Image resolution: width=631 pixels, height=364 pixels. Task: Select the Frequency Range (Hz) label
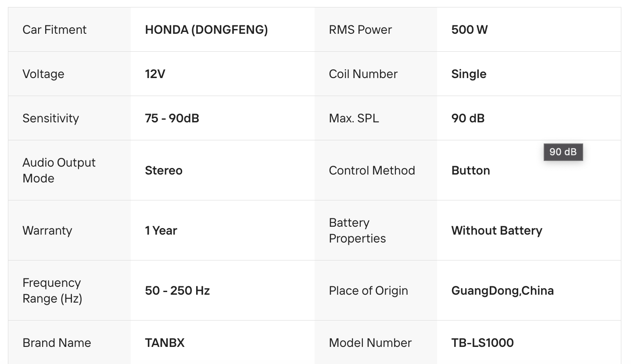pyautogui.click(x=52, y=291)
